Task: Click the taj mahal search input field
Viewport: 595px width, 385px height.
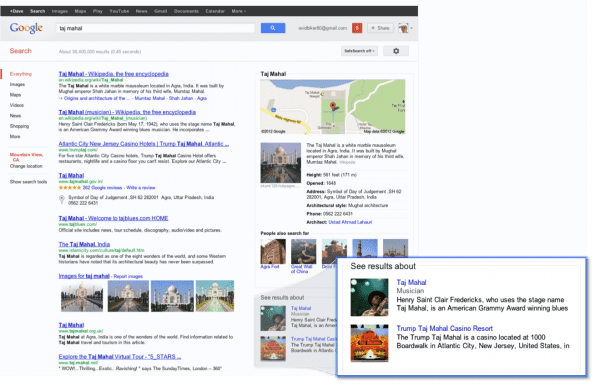Action: click(x=156, y=28)
